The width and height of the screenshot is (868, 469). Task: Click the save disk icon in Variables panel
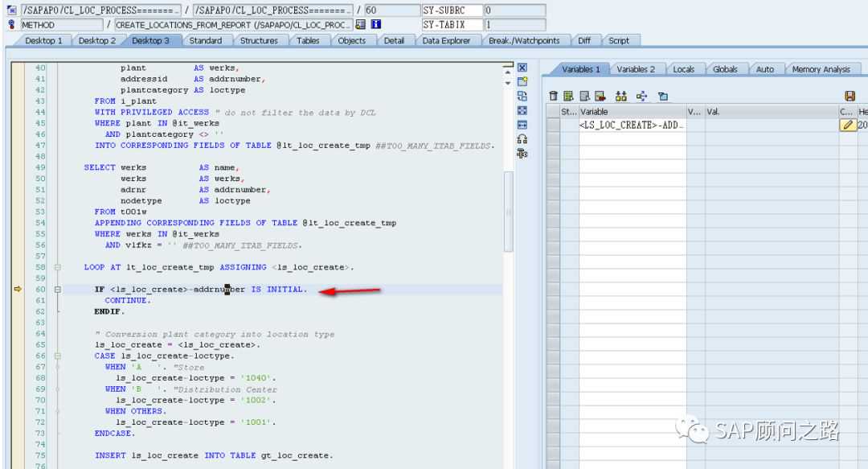coord(850,96)
